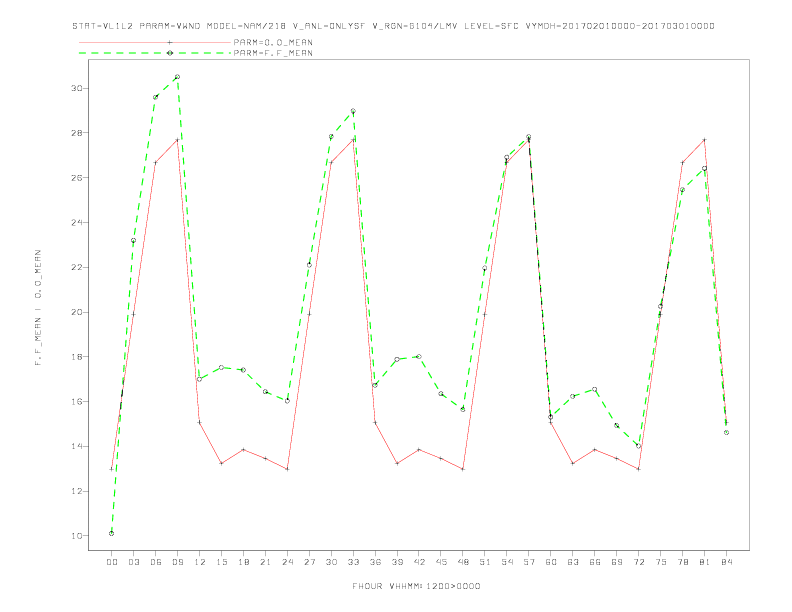Click the red legend line sample with plus marker
Viewport: 792px width, 612px height.
click(x=155, y=42)
